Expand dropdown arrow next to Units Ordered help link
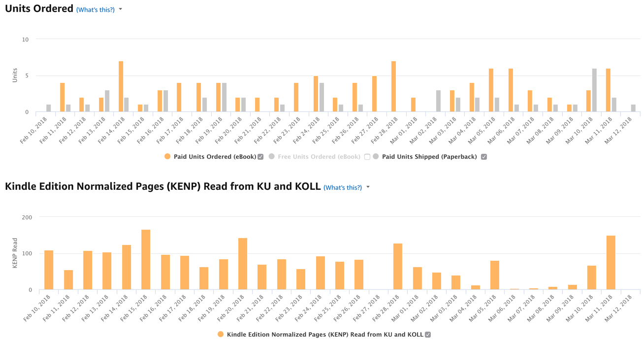The image size is (644, 351). pos(121,9)
